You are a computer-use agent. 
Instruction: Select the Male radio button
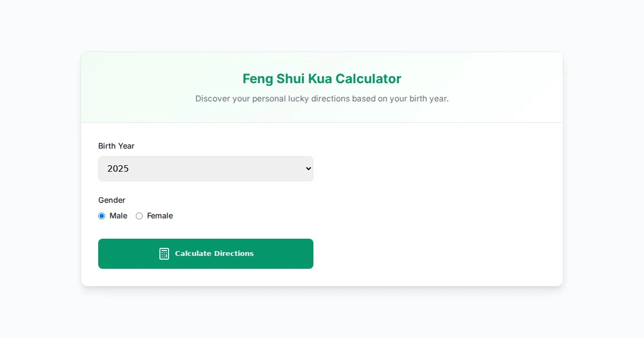coord(102,216)
